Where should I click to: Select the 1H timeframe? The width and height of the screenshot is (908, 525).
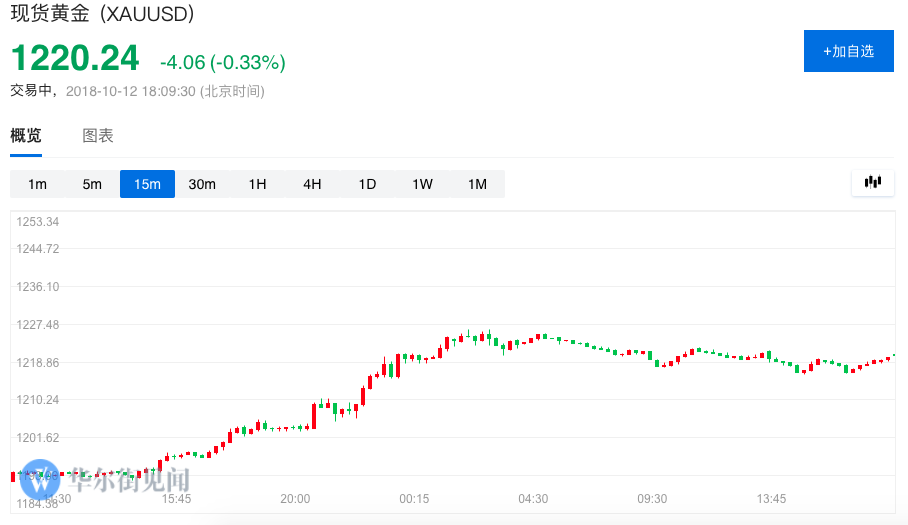tap(257, 184)
